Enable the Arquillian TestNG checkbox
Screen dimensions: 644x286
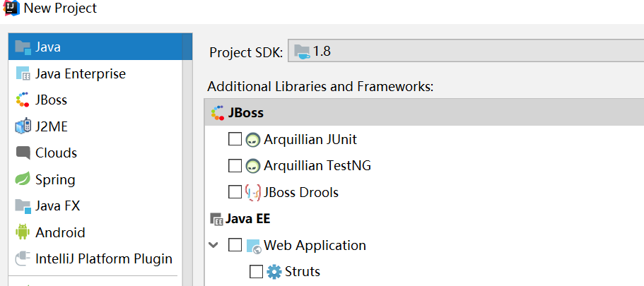(235, 166)
